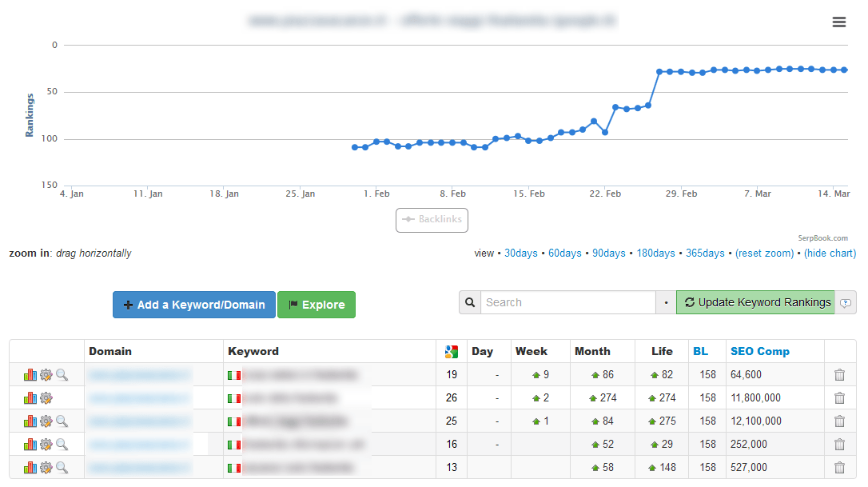Viewport: 868px width, 487px height.
Task: Open bar chart icon in 64,600 row
Action: (x=30, y=375)
